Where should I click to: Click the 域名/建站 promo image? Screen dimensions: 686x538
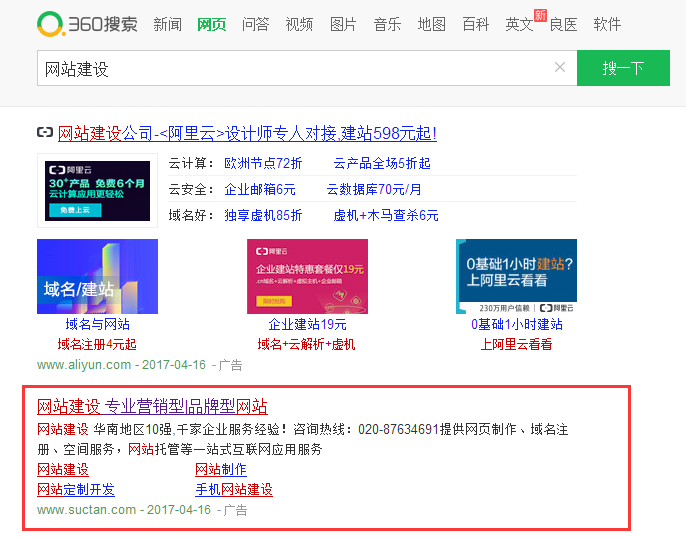(97, 276)
